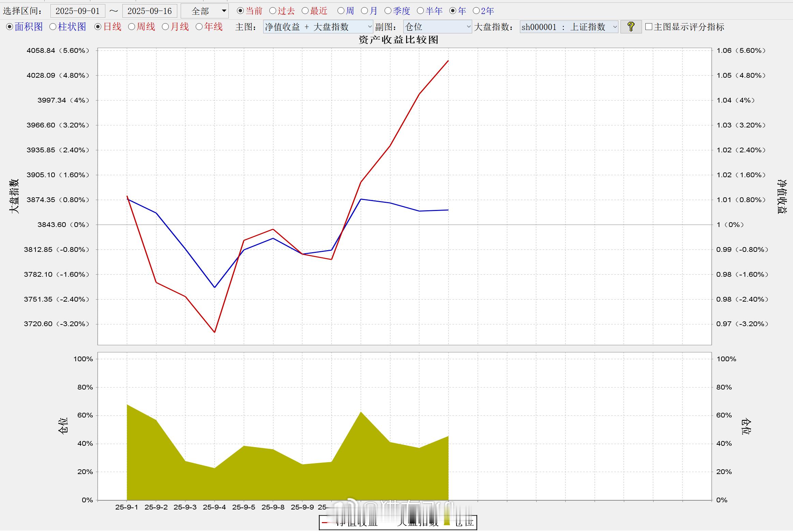This screenshot has width=793, height=532.
Task: Click the 资产收益比较图 chart title
Action: coord(399,40)
